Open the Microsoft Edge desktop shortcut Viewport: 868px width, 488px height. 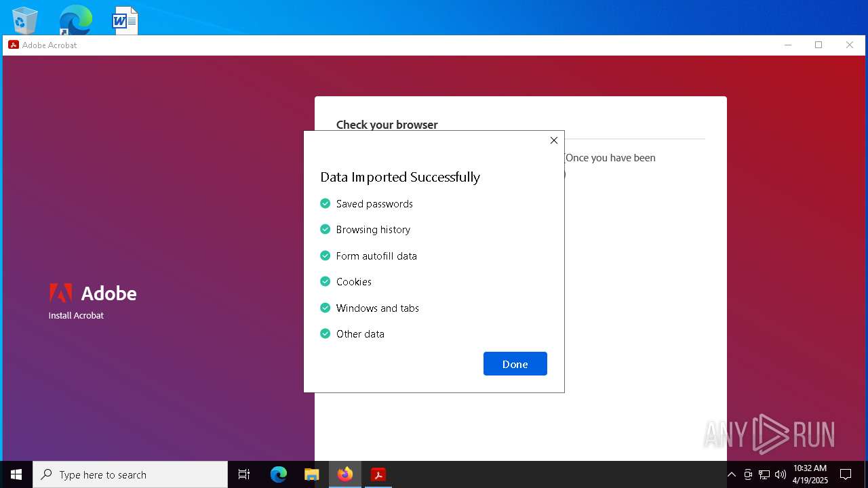(x=75, y=20)
